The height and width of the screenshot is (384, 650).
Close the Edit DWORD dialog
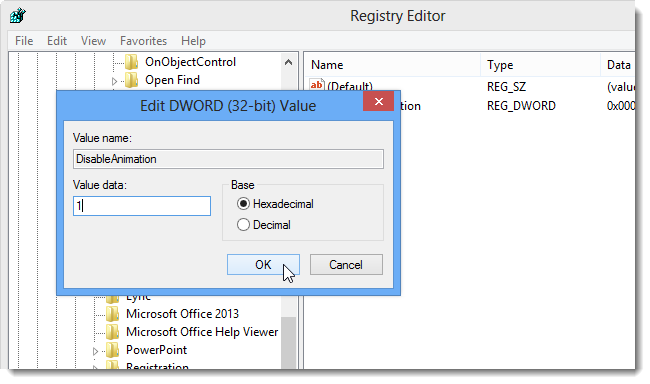click(378, 101)
